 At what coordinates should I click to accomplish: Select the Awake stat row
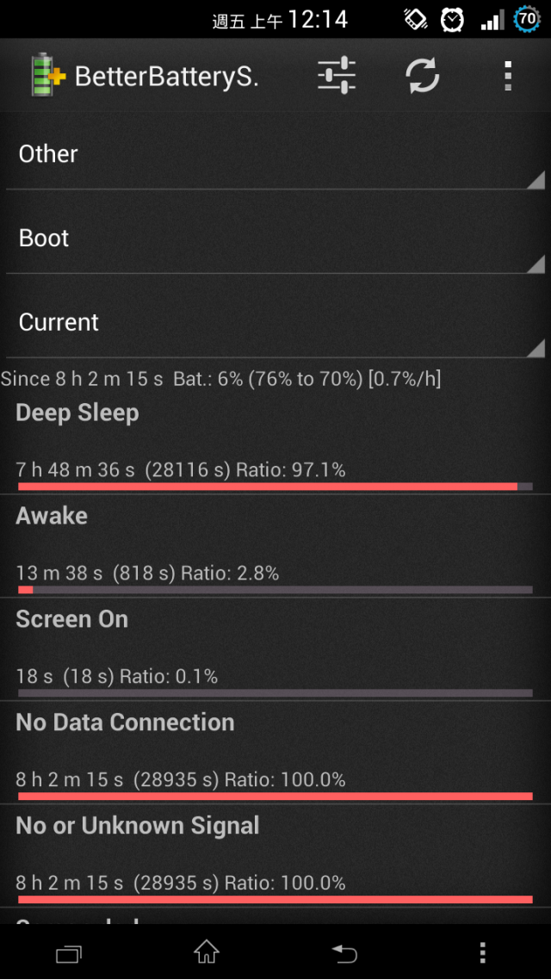275,546
